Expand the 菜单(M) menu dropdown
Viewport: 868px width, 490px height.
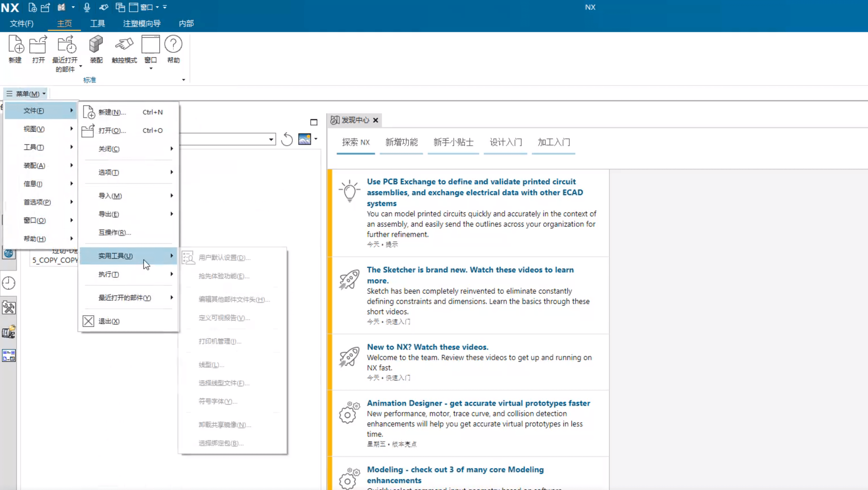[x=26, y=94]
